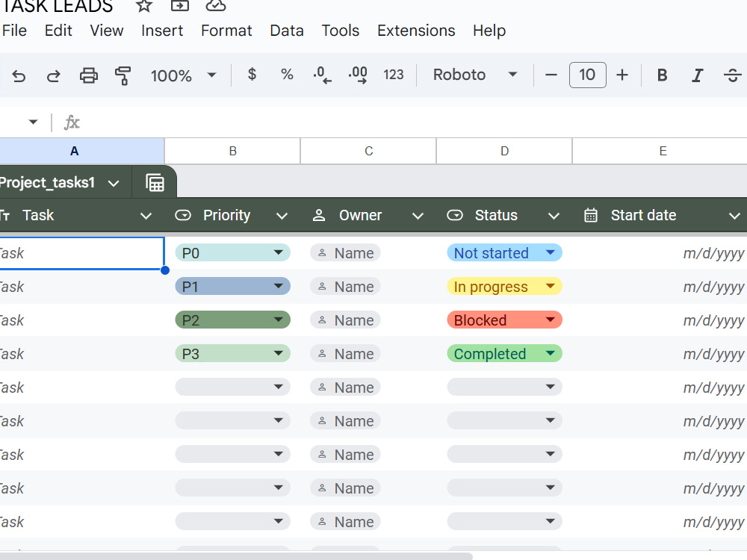Increase decimal places icon
Image resolution: width=747 pixels, height=560 pixels.
click(x=358, y=75)
